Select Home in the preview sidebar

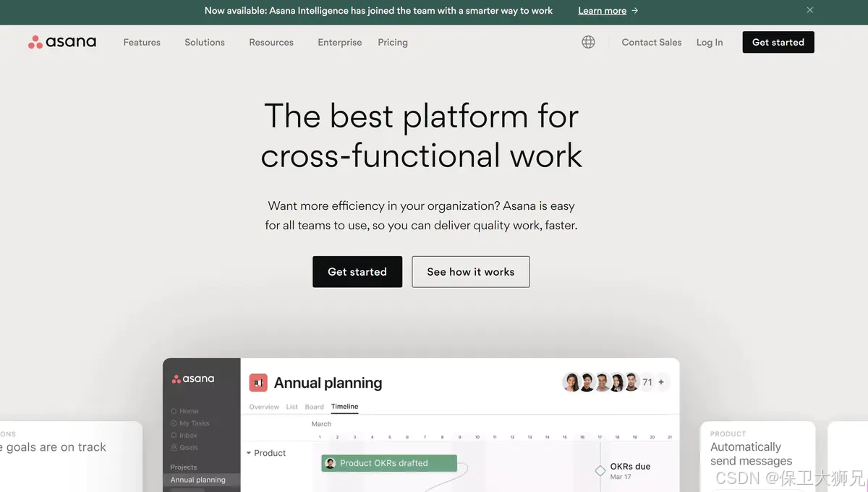click(x=184, y=411)
